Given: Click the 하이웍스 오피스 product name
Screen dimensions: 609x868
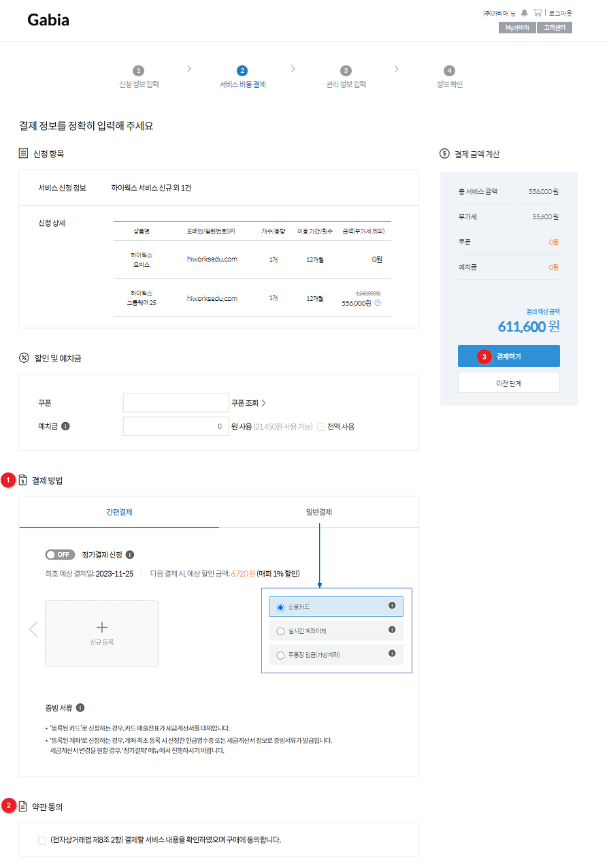Looking at the screenshot, I should (x=142, y=259).
